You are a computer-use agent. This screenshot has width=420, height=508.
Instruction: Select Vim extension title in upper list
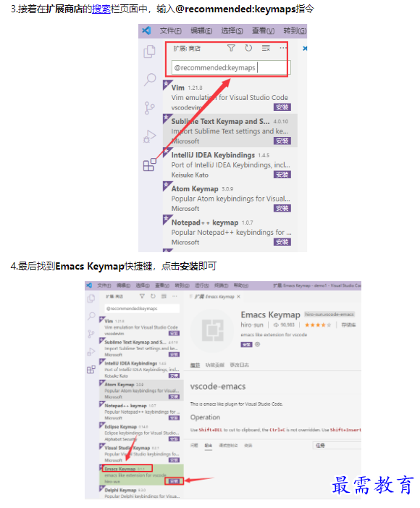point(178,88)
